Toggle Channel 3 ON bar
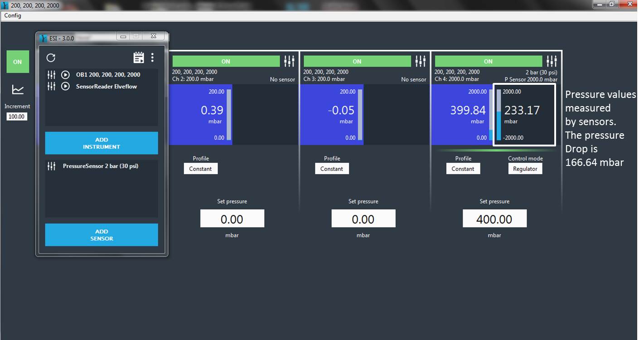 point(357,61)
